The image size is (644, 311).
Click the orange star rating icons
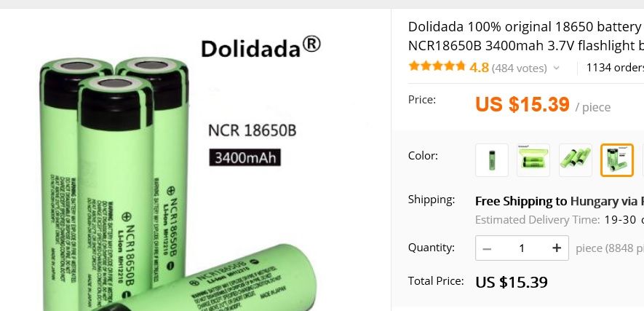pyautogui.click(x=437, y=66)
